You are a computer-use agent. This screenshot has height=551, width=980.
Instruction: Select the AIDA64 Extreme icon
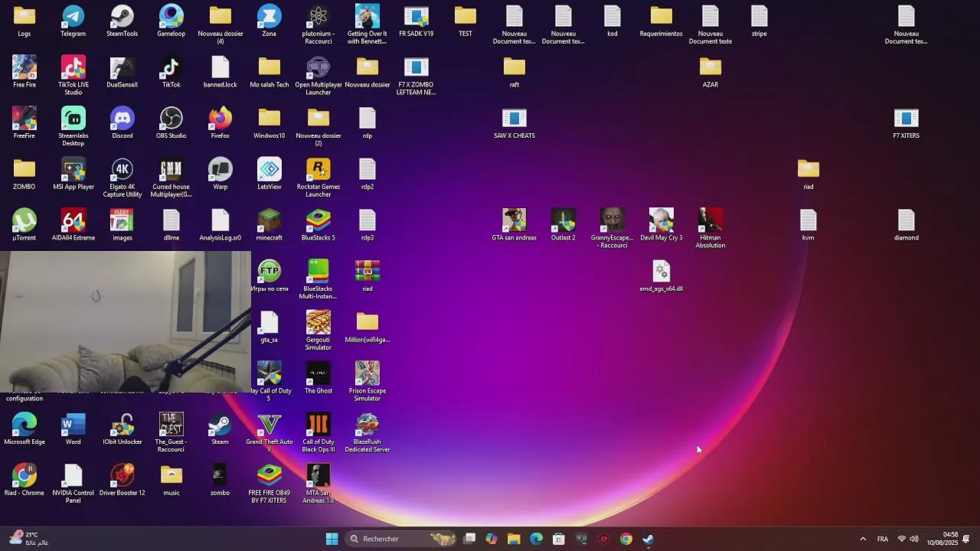(73, 225)
